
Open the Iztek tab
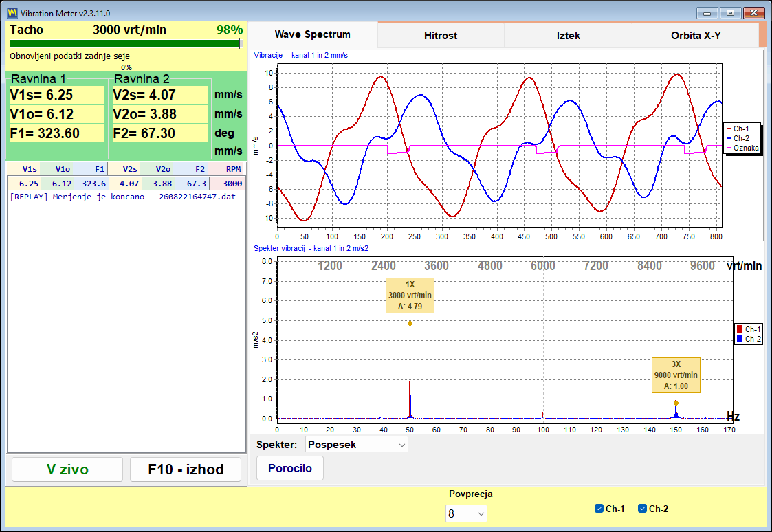568,36
